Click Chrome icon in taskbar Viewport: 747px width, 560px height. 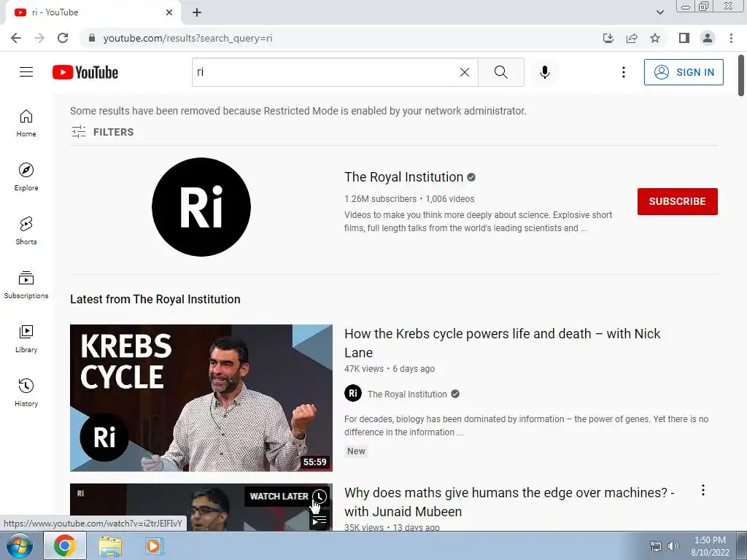65,545
